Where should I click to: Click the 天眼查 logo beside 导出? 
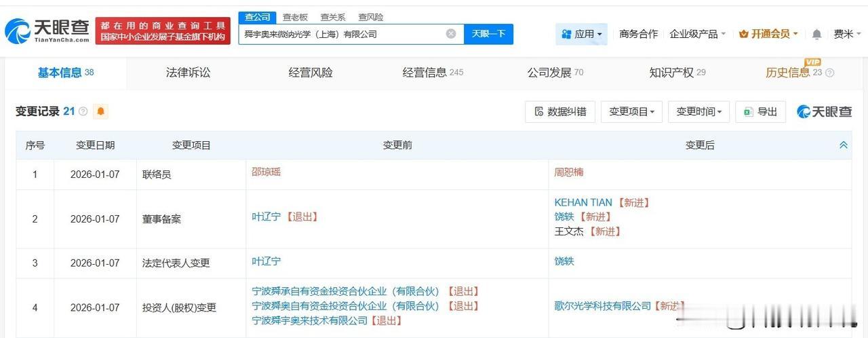click(x=825, y=111)
